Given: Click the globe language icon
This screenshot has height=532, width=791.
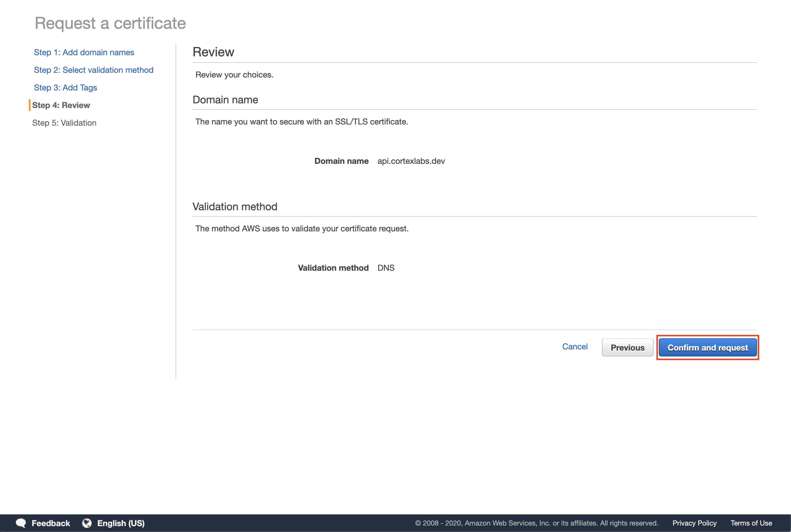Looking at the screenshot, I should tap(87, 523).
